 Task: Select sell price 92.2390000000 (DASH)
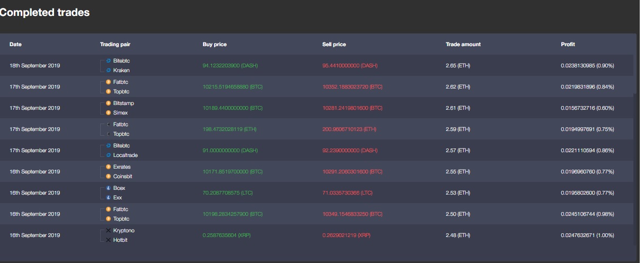350,151
